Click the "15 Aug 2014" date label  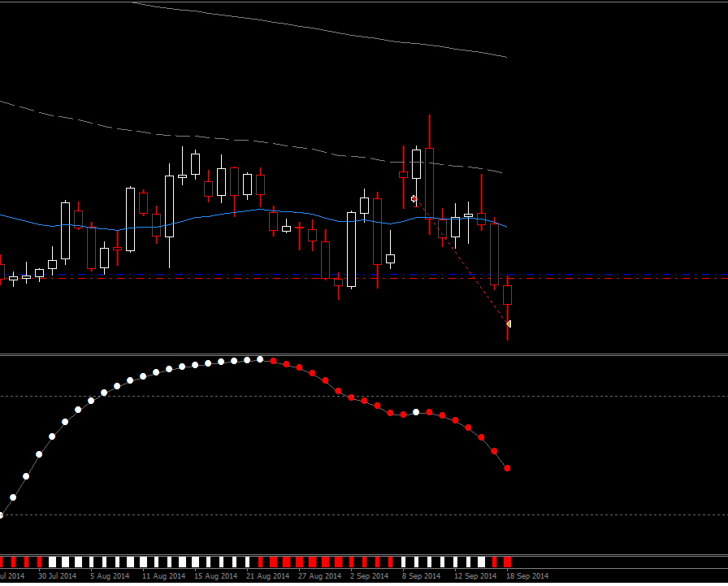pyautogui.click(x=215, y=575)
